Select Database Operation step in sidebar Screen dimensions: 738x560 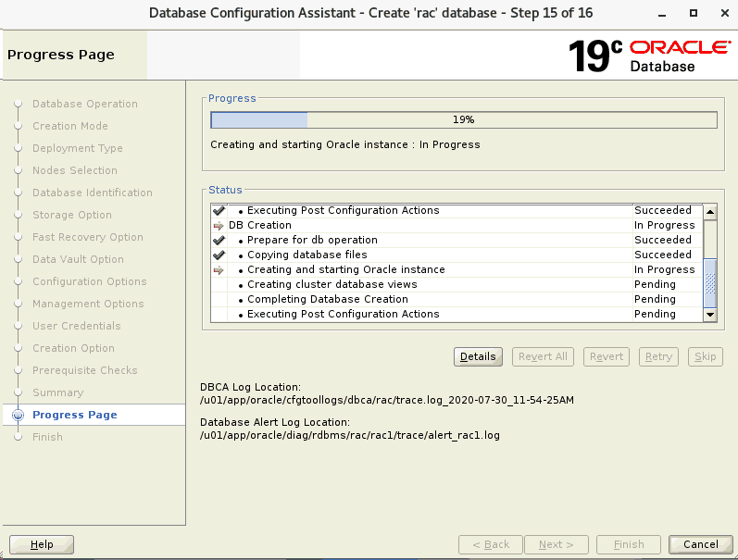tap(84, 104)
